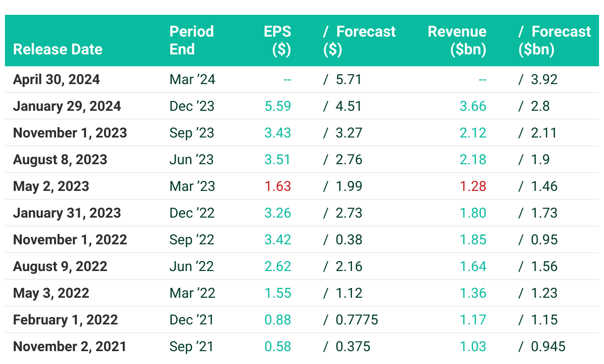Click the red 1.28 revenue value

[x=473, y=186]
